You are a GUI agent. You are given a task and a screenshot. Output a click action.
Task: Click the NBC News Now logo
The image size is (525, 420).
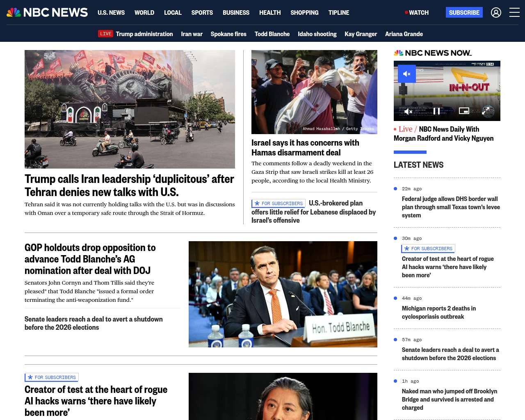[x=433, y=53]
